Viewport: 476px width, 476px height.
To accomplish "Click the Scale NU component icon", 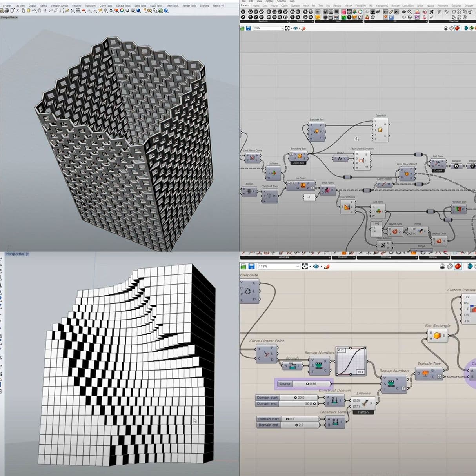I will coord(380,130).
